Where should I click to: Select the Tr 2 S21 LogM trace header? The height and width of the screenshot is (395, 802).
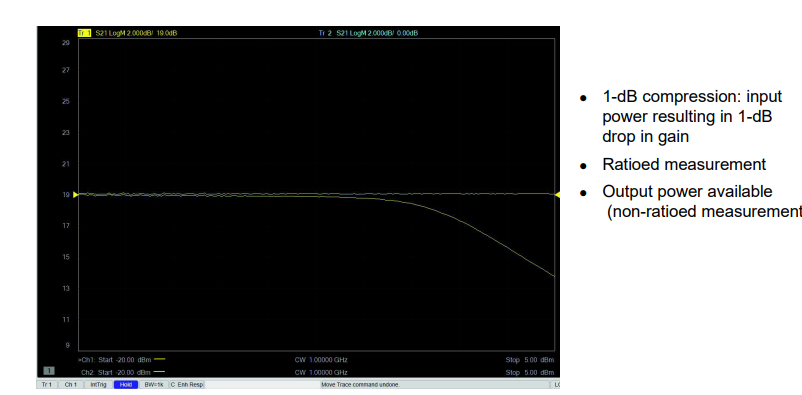368,33
